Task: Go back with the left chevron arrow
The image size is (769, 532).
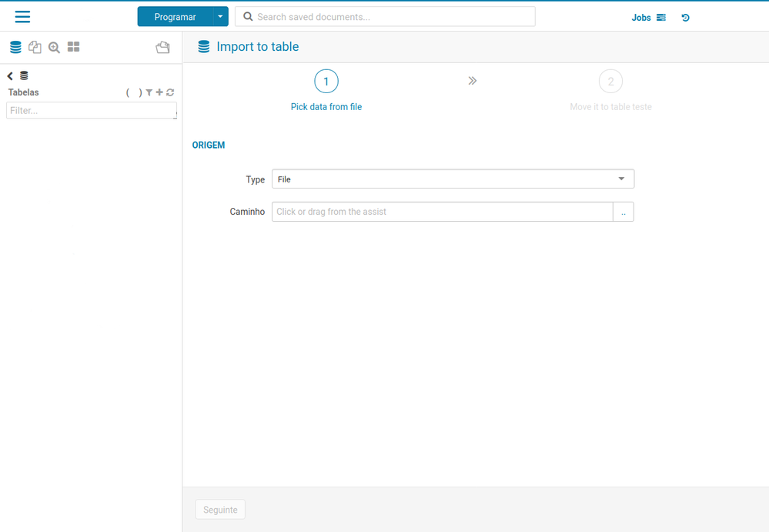Action: pos(10,76)
